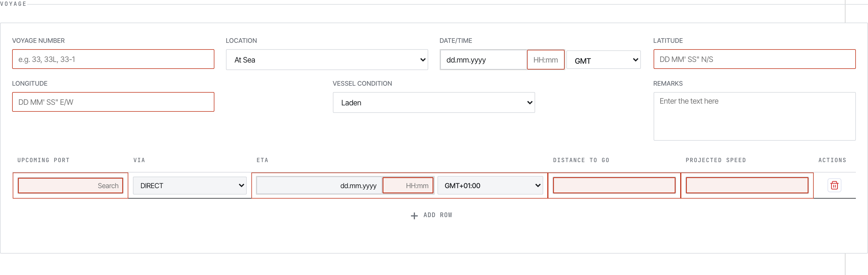
Task: Click the Longitude input field
Action: tap(113, 102)
